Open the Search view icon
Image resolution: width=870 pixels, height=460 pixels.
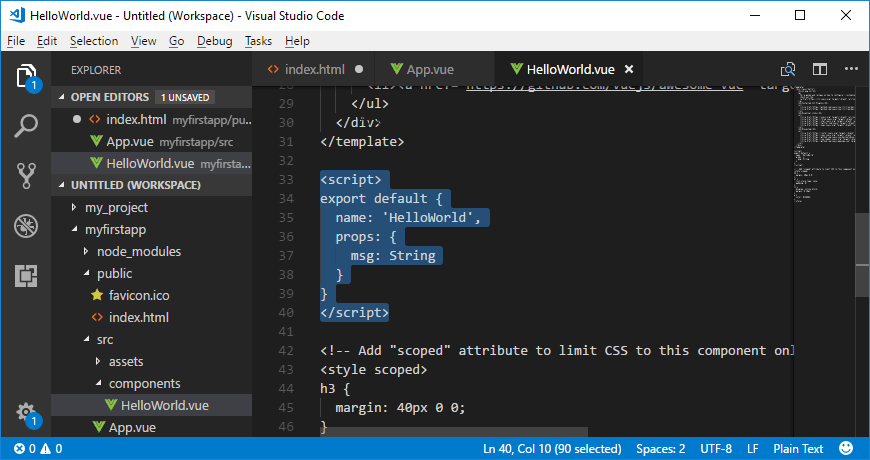coord(26,126)
